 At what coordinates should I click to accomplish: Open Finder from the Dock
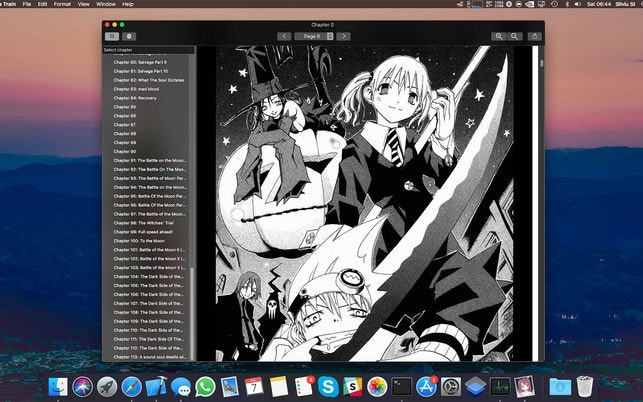tap(58, 386)
